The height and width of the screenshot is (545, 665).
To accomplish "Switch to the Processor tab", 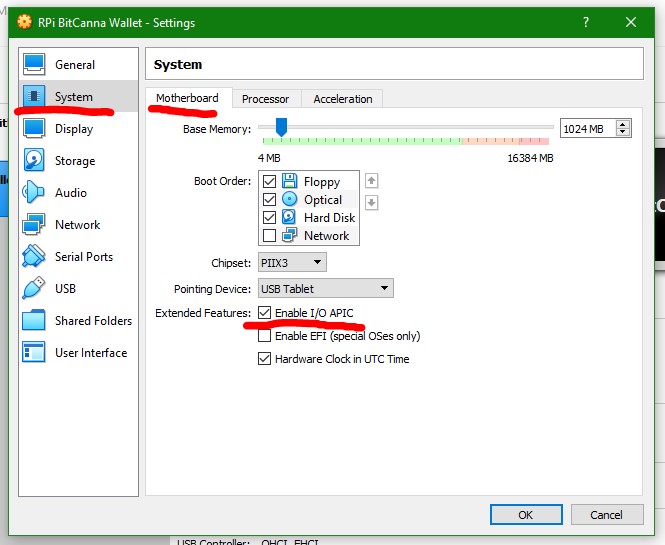I will [265, 99].
